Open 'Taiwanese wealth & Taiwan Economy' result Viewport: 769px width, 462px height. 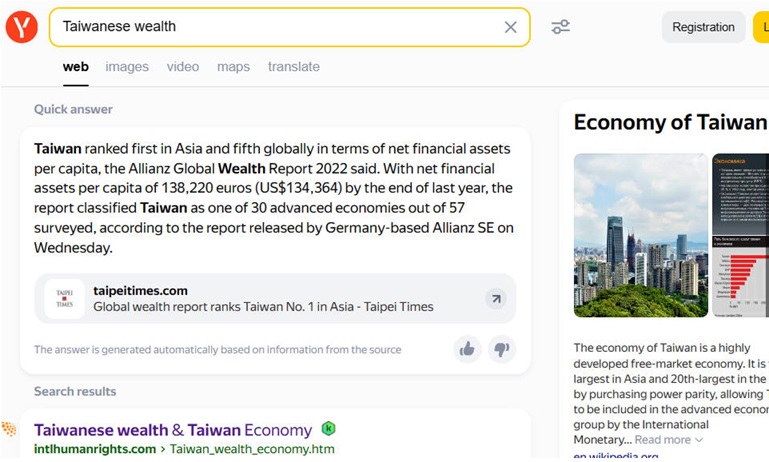[x=173, y=430]
